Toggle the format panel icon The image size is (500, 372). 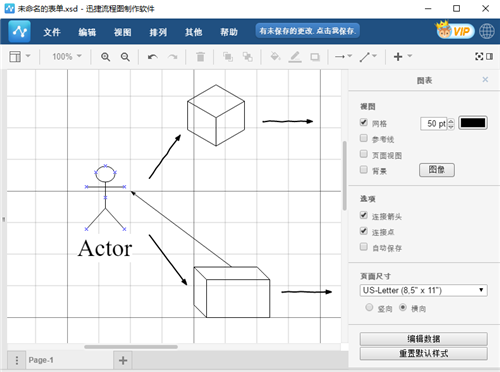click(x=489, y=56)
